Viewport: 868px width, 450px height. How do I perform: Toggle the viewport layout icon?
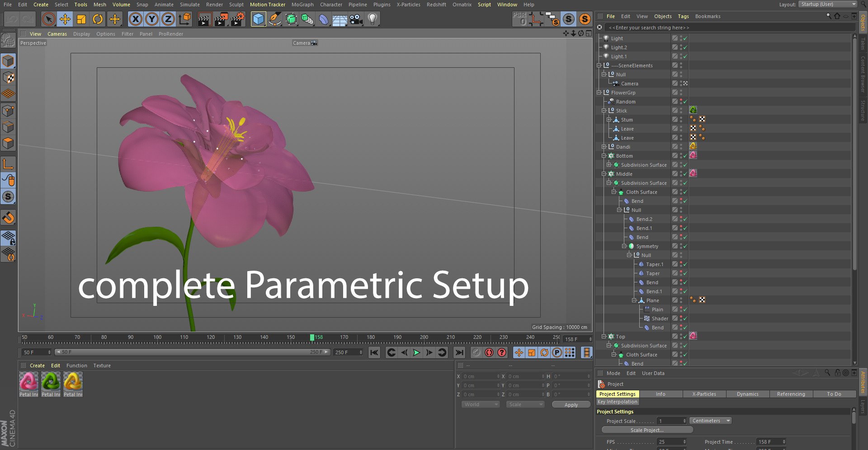tap(589, 33)
